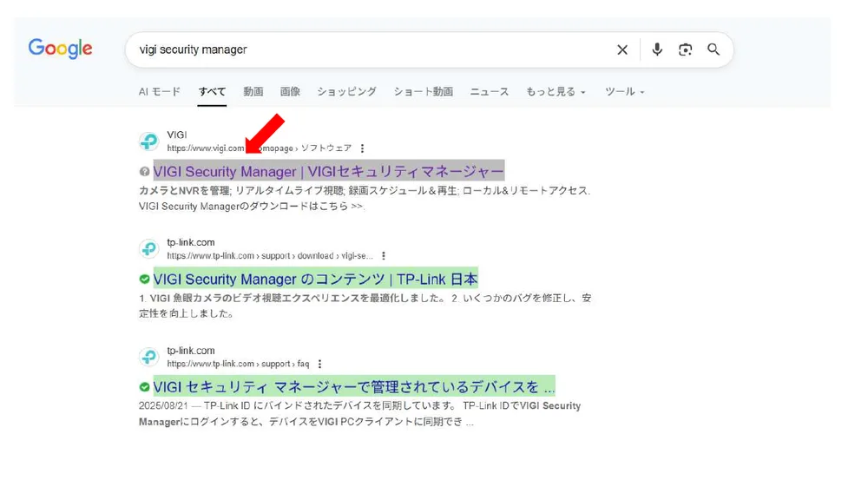
Task: Open the ショッピング tab
Action: 346,91
